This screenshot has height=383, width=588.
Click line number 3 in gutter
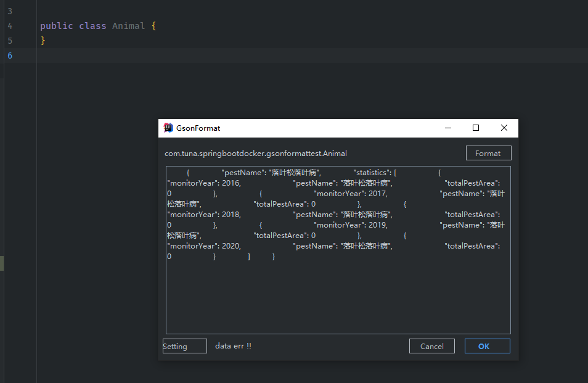pyautogui.click(x=10, y=12)
